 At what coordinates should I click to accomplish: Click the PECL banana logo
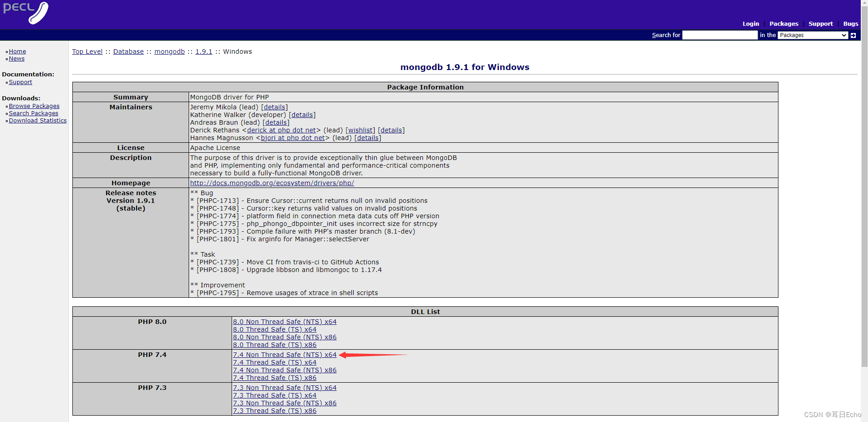(26, 13)
